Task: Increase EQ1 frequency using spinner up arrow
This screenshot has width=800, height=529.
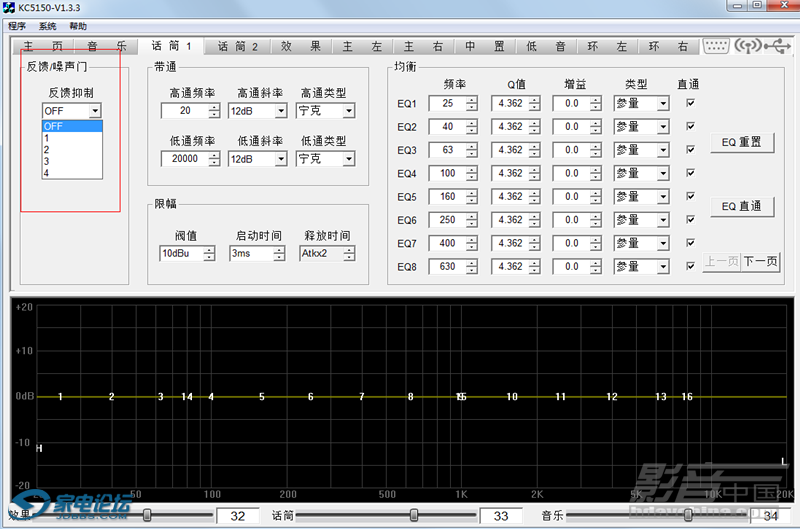Action: pos(471,99)
